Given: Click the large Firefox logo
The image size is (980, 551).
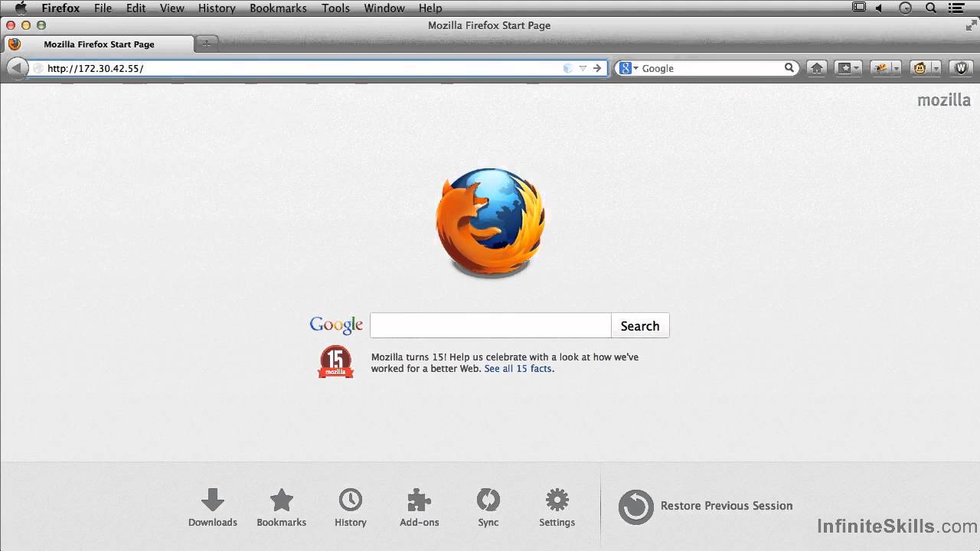Looking at the screenshot, I should 490,223.
